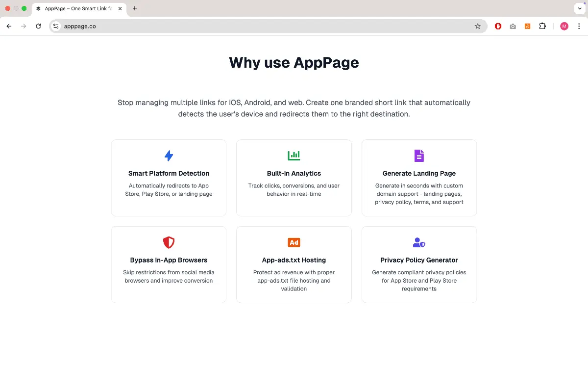Open the browser extensions puzzle icon
Image resolution: width=588 pixels, height=368 pixels.
542,26
